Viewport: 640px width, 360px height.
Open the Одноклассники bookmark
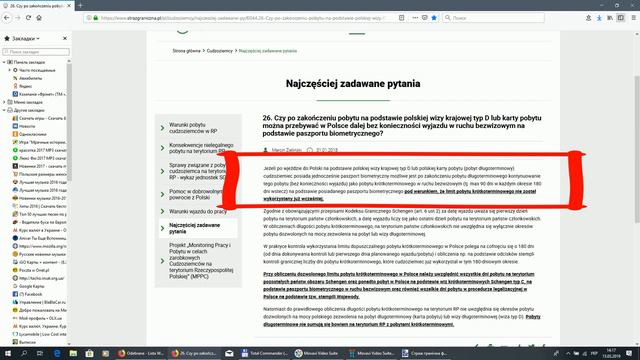(29, 134)
